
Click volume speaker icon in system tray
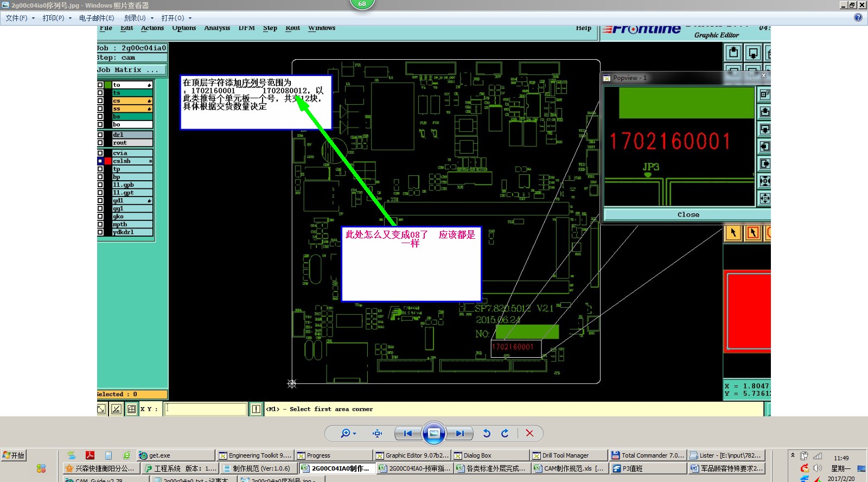[x=818, y=468]
